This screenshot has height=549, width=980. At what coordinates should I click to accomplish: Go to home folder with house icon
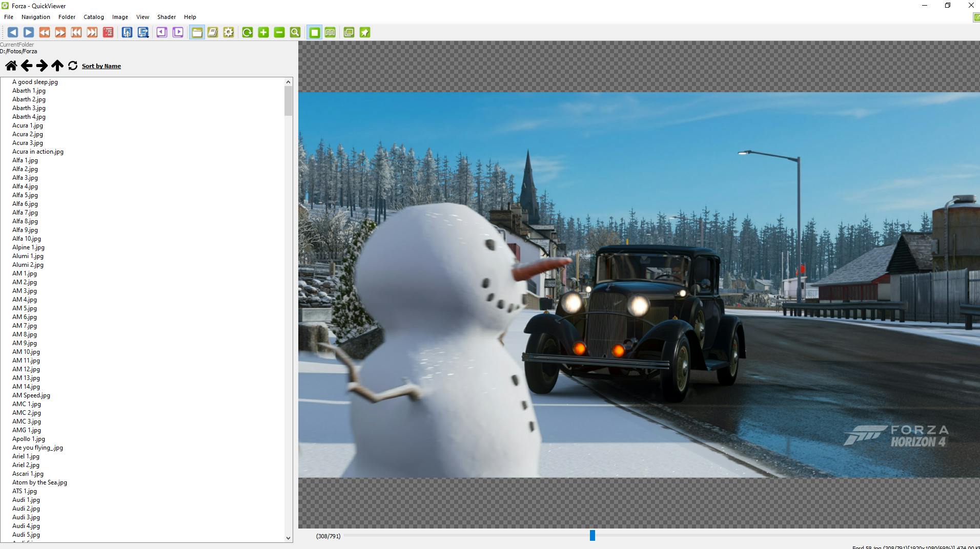[11, 66]
